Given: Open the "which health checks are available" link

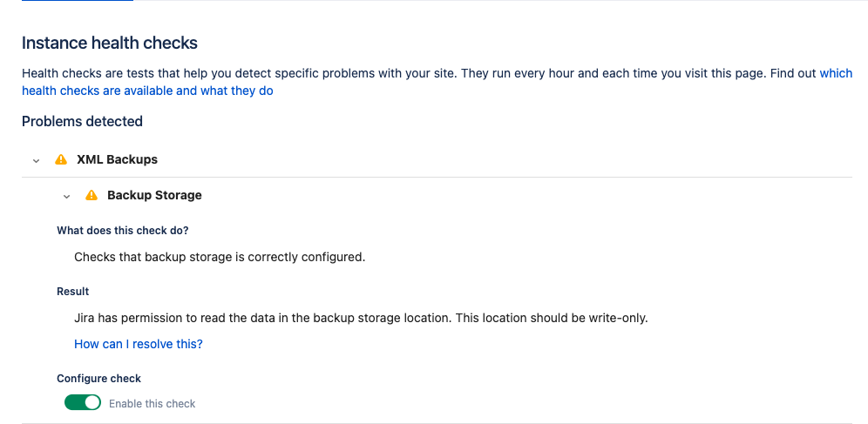Looking at the screenshot, I should coord(147,91).
